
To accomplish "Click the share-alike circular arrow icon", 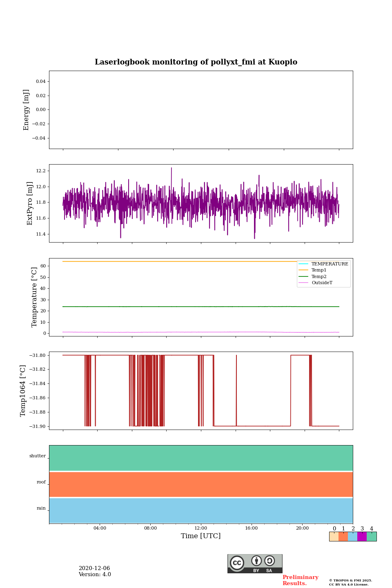I will pos(269,561).
